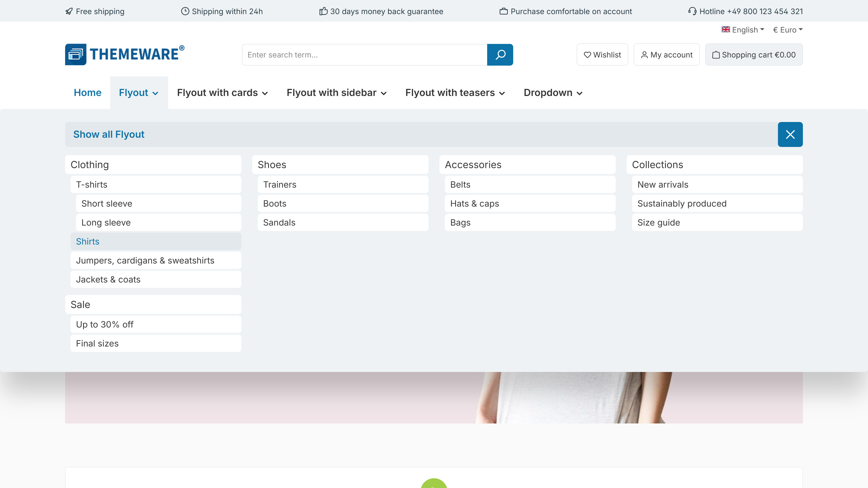Viewport: 868px width, 488px height.
Task: Open the Accessories category
Action: click(528, 165)
